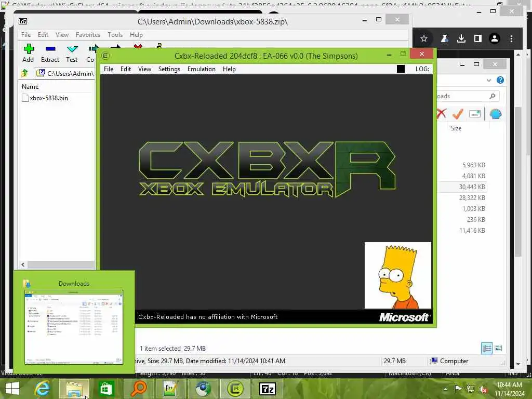Image resolution: width=532 pixels, height=399 pixels.
Task: Open the Settings menu in Cxbx-Reloaded
Action: [x=169, y=69]
